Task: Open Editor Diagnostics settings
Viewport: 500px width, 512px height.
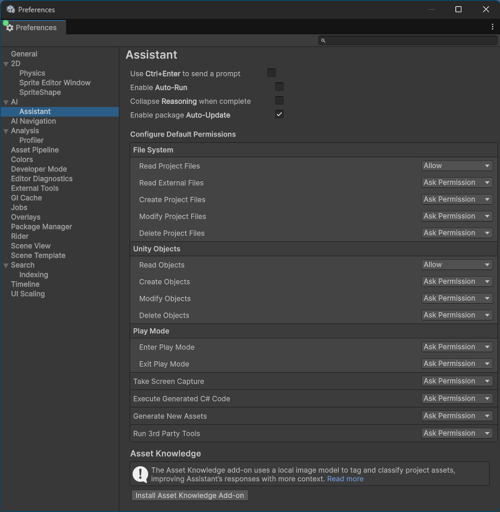Action: (x=42, y=179)
